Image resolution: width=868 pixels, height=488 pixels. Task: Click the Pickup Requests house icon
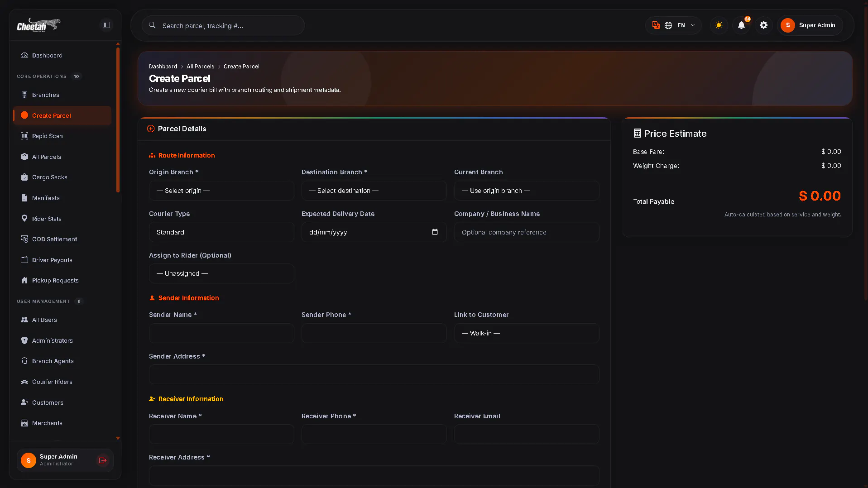point(24,281)
